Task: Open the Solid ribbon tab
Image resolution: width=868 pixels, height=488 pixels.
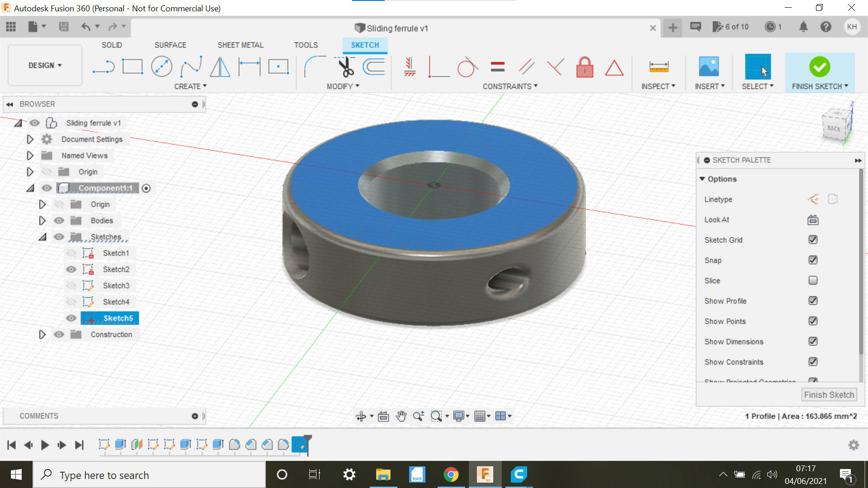Action: pos(112,45)
